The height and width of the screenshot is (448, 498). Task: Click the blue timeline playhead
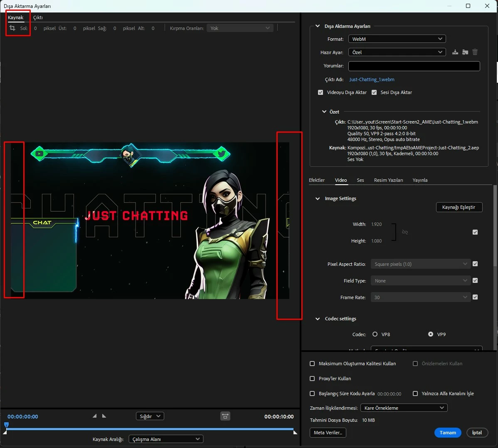tap(6, 424)
